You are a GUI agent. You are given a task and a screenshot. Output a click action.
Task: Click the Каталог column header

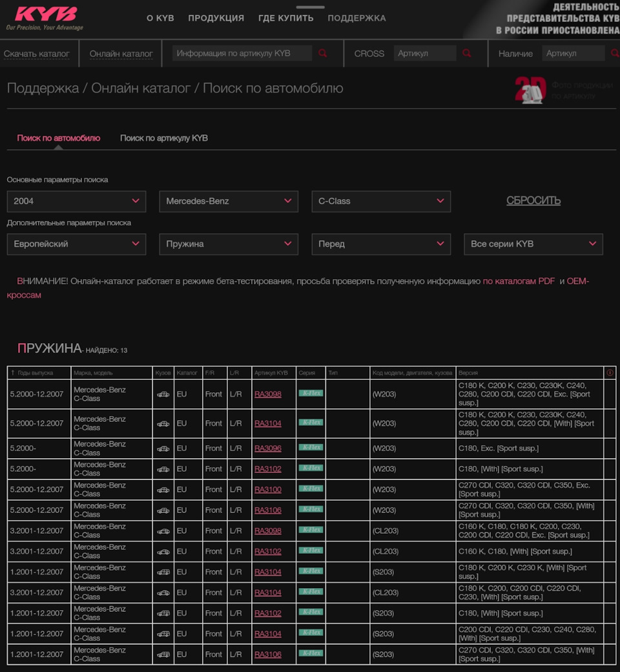(x=187, y=373)
